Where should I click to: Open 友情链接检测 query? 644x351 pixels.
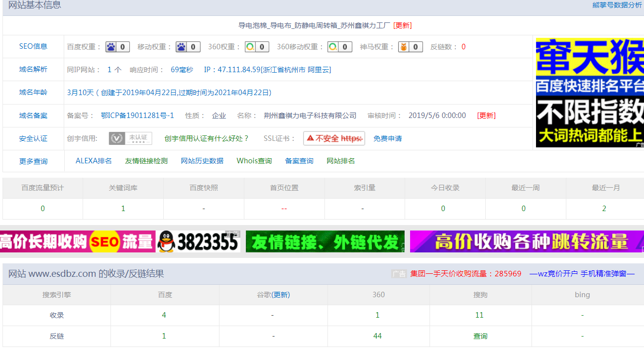[146, 161]
